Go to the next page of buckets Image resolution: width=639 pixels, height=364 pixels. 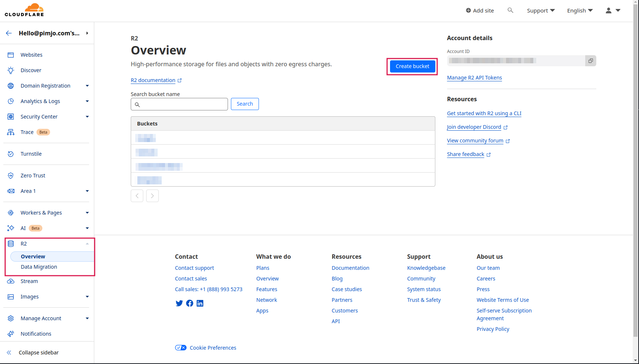(152, 196)
